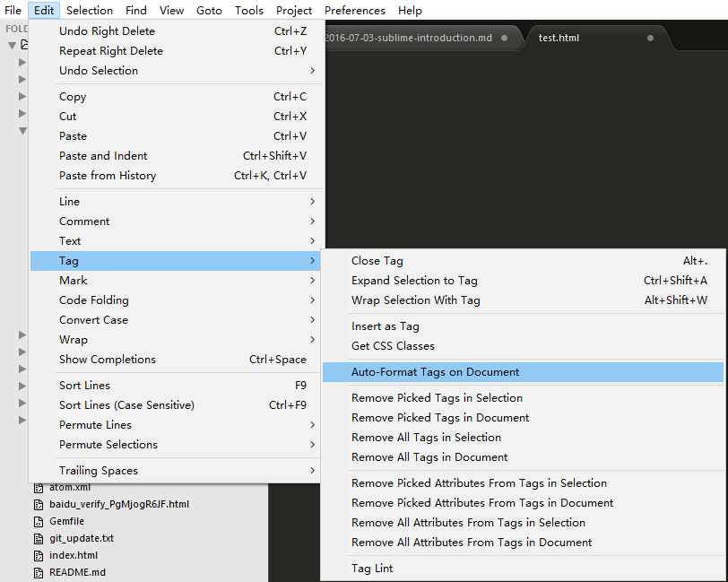Close the sublime-introduction.md tab using its dot
Screen dimensions: 728x582
click(x=505, y=38)
